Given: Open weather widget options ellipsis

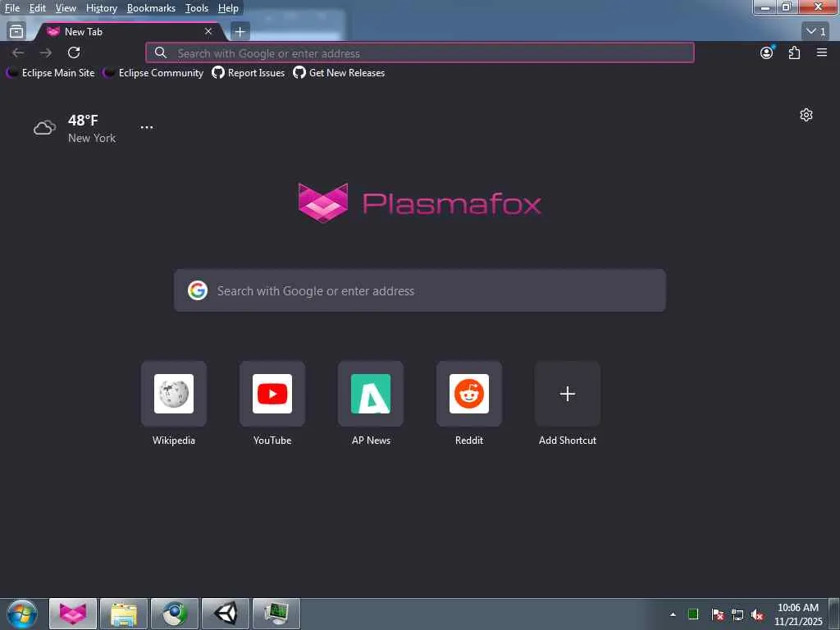Looking at the screenshot, I should pos(147,127).
